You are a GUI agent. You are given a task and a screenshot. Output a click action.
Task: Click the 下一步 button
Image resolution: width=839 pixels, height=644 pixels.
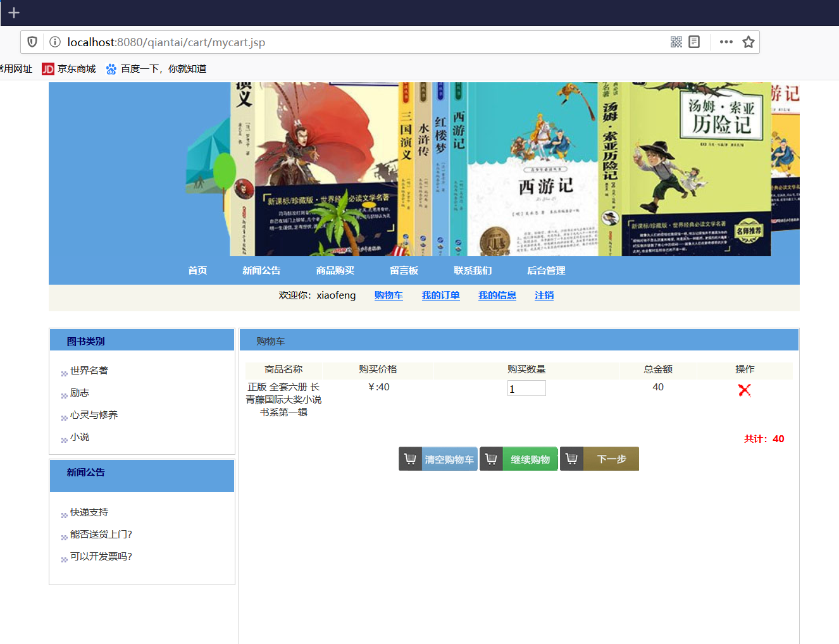click(x=599, y=459)
